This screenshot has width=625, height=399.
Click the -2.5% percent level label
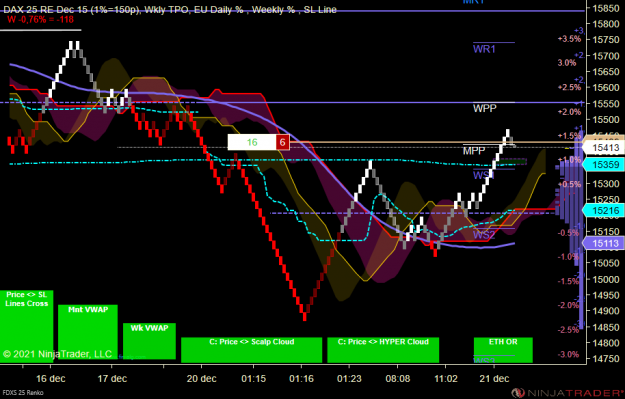point(568,330)
